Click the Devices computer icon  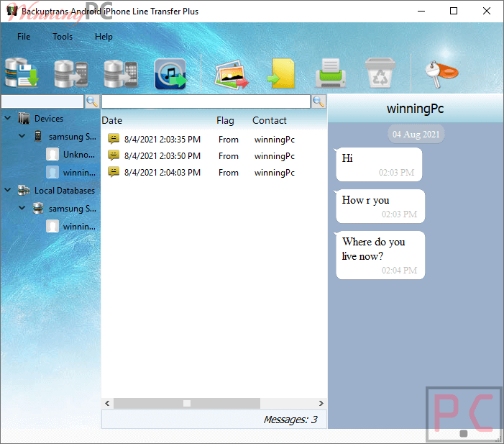[24, 118]
